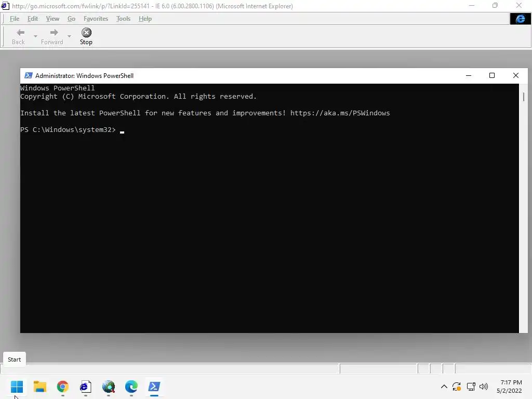This screenshot has width=532, height=399.
Task: Open Google Chrome from the taskbar
Action: [63, 387]
